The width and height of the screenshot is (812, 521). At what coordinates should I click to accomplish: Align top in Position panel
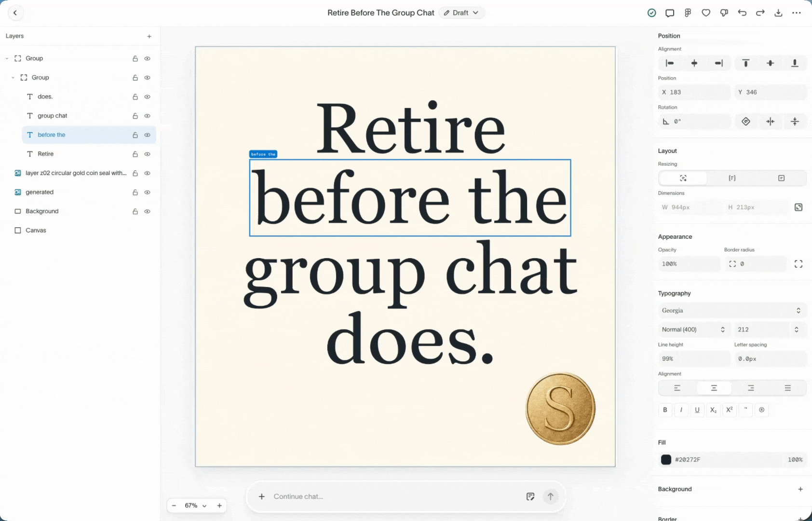tap(746, 63)
